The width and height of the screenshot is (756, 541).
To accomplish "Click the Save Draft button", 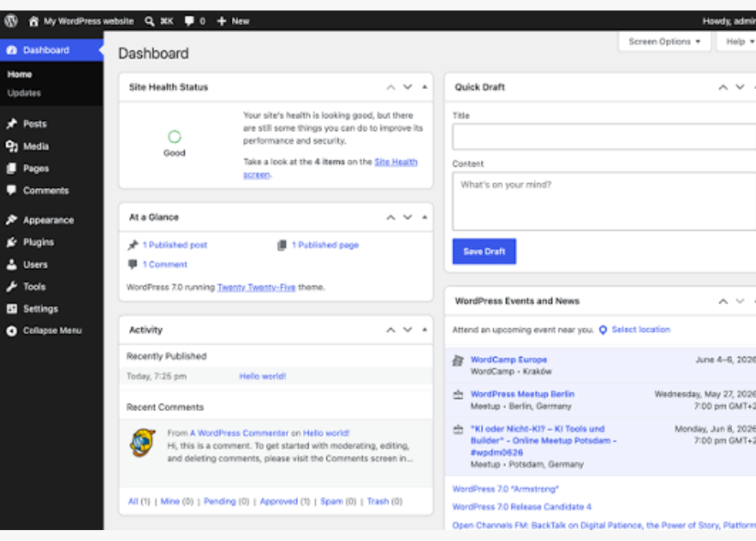I will point(484,251).
